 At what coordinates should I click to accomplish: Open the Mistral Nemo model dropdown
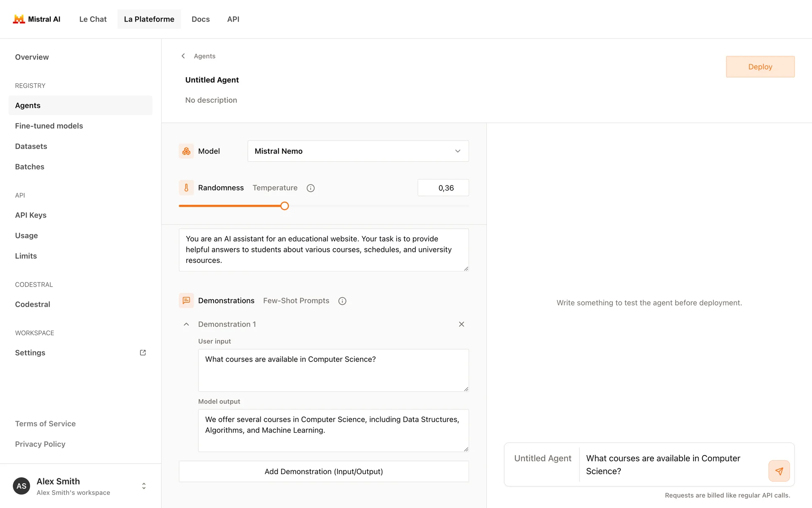(358, 151)
